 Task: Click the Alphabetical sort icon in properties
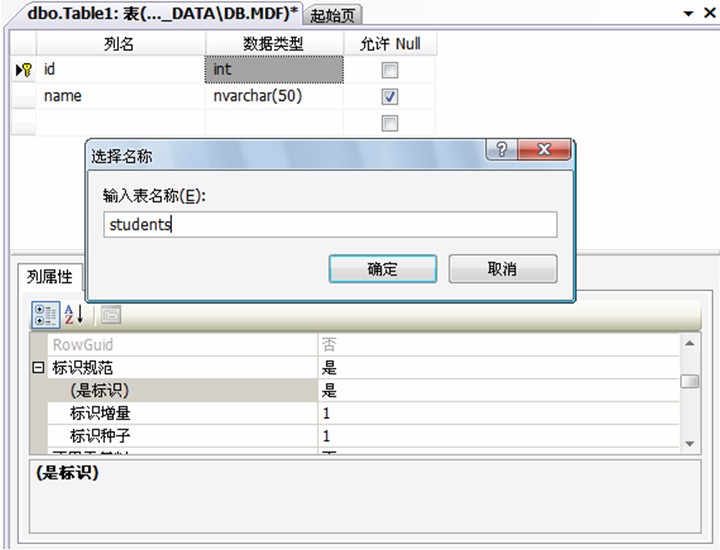pyautogui.click(x=75, y=315)
